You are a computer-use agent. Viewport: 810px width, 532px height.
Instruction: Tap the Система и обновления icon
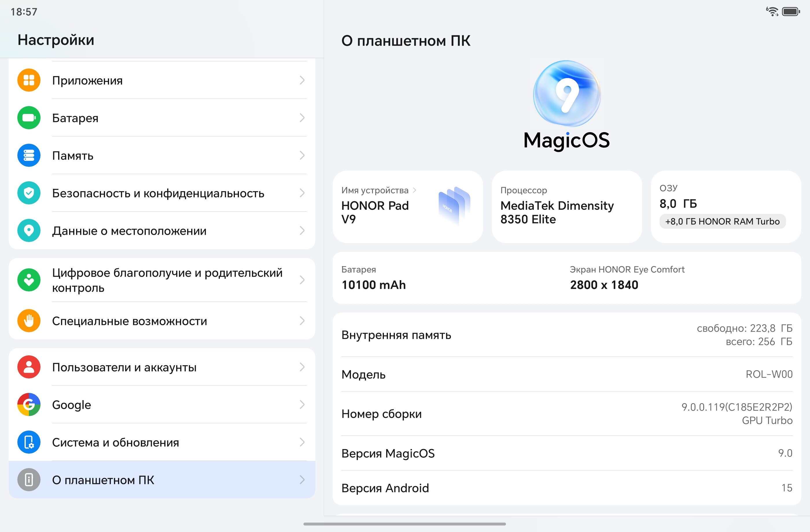tap(29, 442)
